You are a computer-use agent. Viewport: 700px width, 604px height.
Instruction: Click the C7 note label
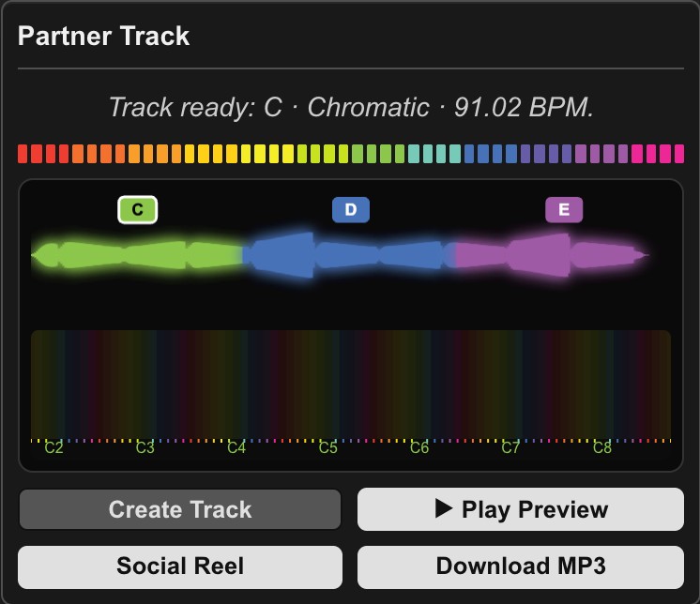click(x=510, y=447)
